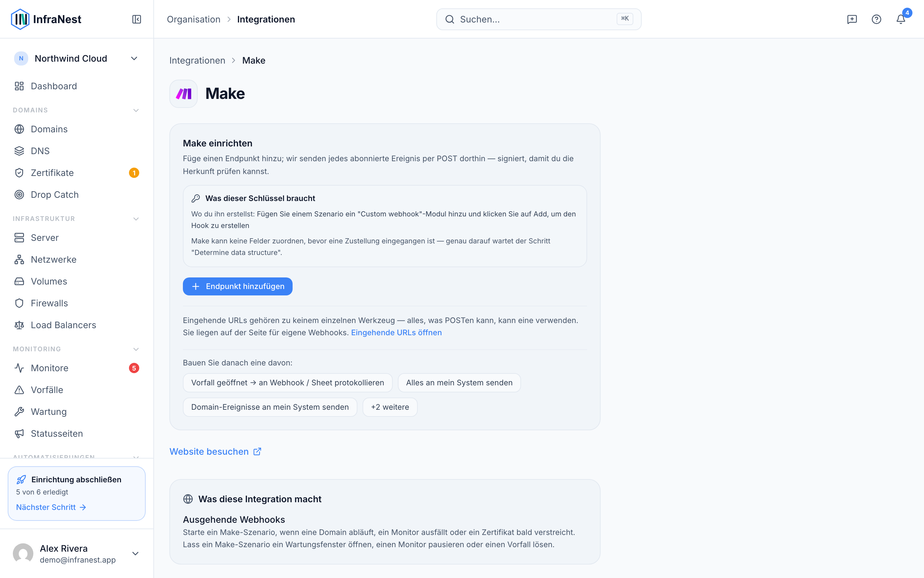
Task: Click the Integrationen breadcrumb above Make heading
Action: (197, 60)
